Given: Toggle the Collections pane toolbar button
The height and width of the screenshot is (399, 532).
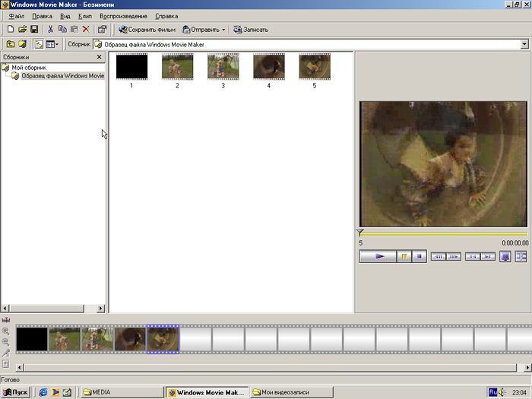Looking at the screenshot, I should click(x=39, y=44).
